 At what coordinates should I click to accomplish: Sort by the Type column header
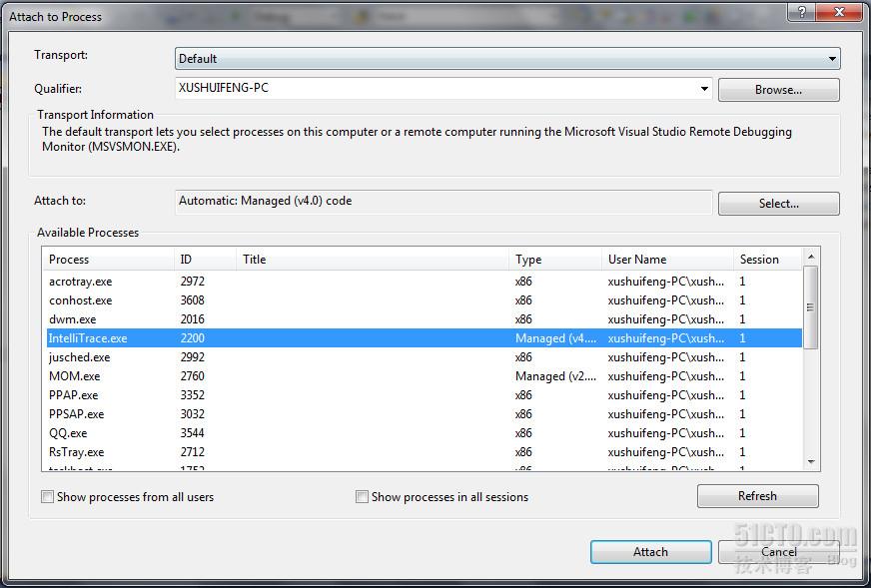coord(555,260)
